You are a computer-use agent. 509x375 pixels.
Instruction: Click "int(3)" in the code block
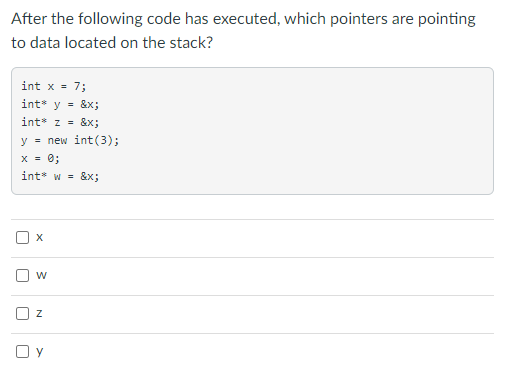93,140
